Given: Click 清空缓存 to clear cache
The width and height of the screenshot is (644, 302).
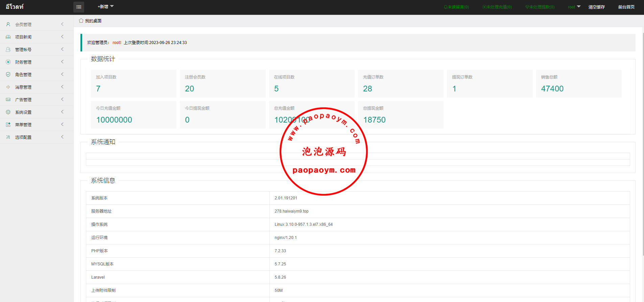Looking at the screenshot, I should pos(596,7).
